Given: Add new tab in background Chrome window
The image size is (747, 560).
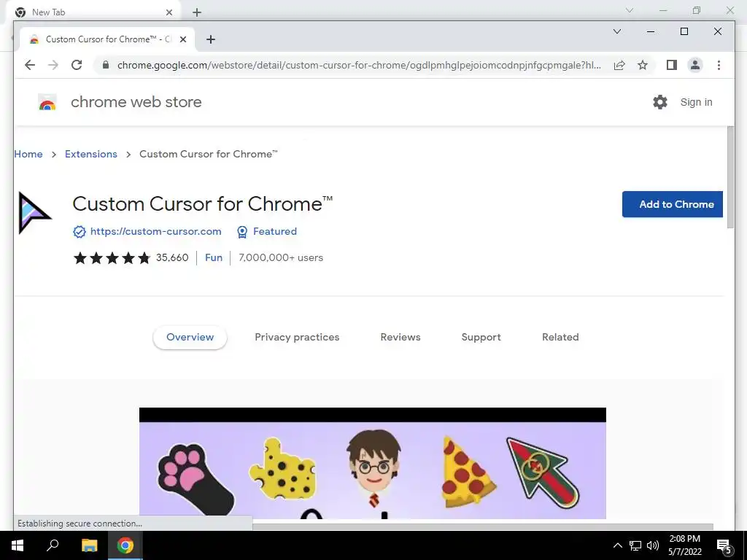Looking at the screenshot, I should click(x=197, y=12).
